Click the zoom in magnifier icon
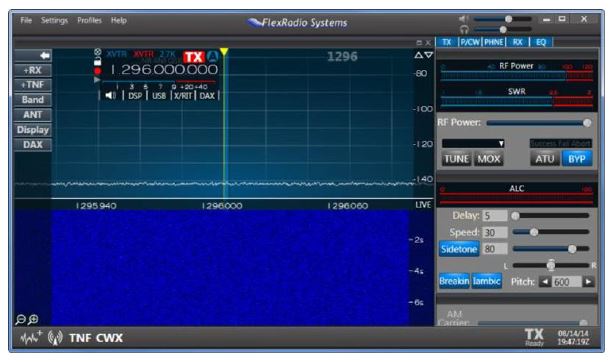Image resolution: width=613 pixels, height=362 pixels. (x=33, y=319)
